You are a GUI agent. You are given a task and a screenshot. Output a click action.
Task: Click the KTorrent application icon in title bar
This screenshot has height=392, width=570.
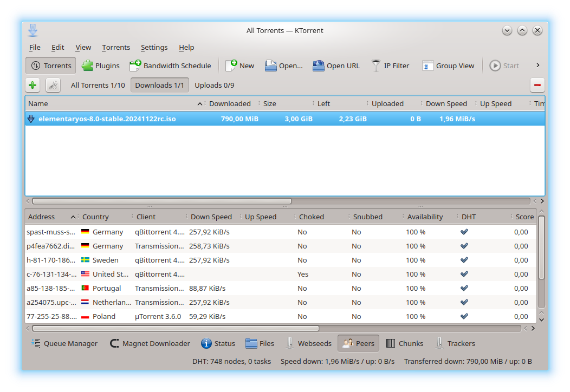click(x=33, y=30)
